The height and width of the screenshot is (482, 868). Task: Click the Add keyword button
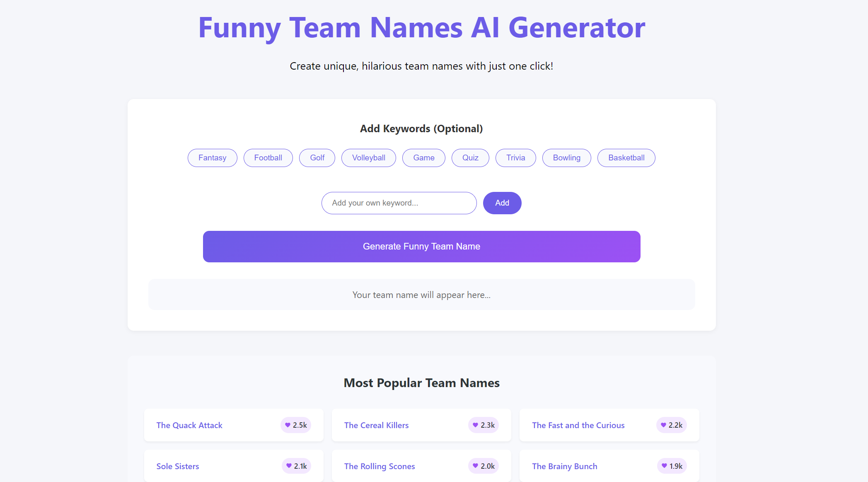[502, 203]
